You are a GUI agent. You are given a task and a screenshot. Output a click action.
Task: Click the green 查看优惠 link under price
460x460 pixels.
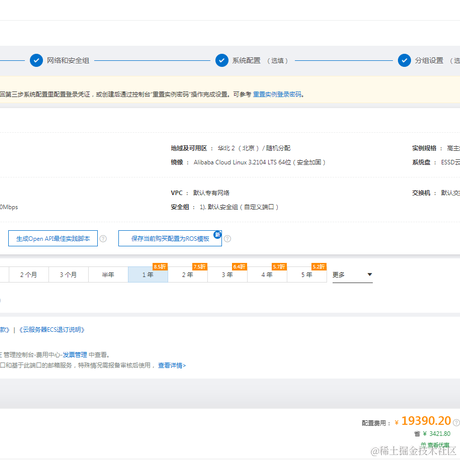(435, 445)
